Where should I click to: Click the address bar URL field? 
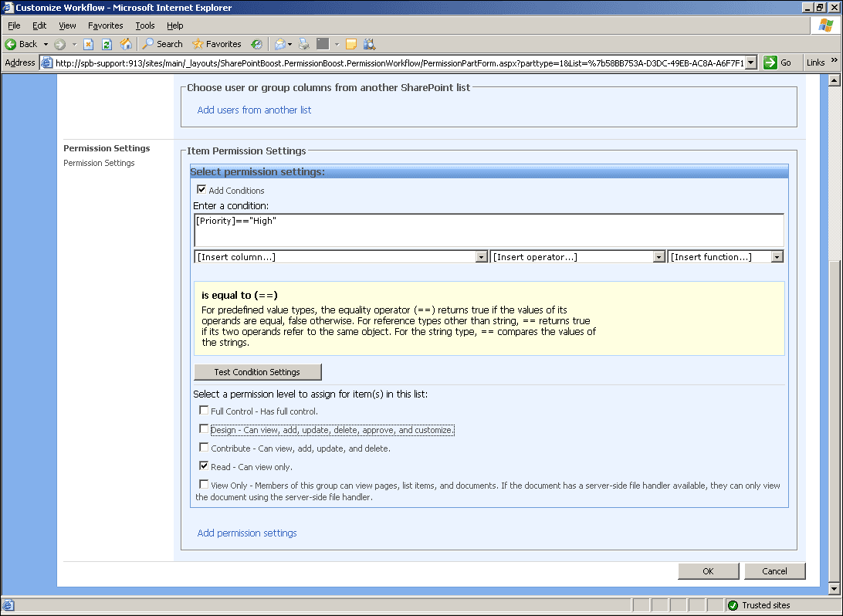click(399, 63)
